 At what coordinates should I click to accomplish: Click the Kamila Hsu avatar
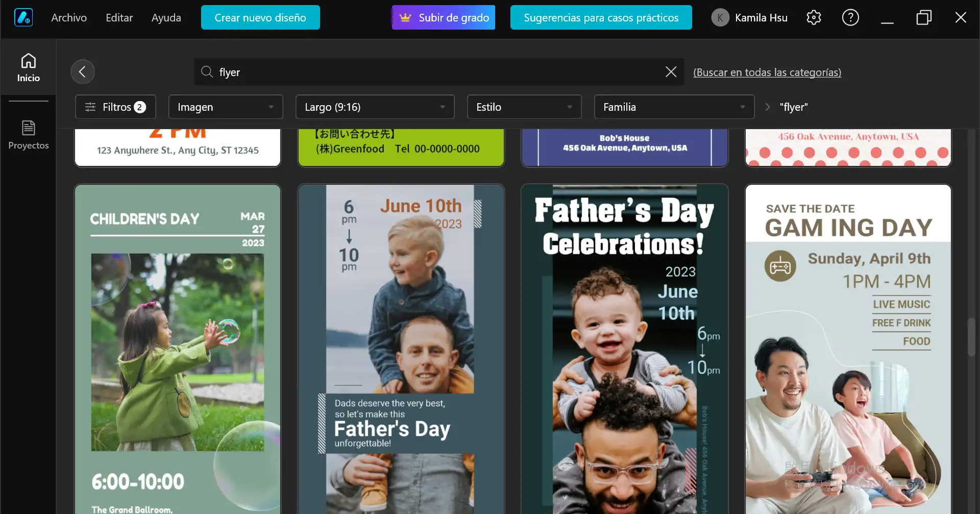(x=720, y=17)
